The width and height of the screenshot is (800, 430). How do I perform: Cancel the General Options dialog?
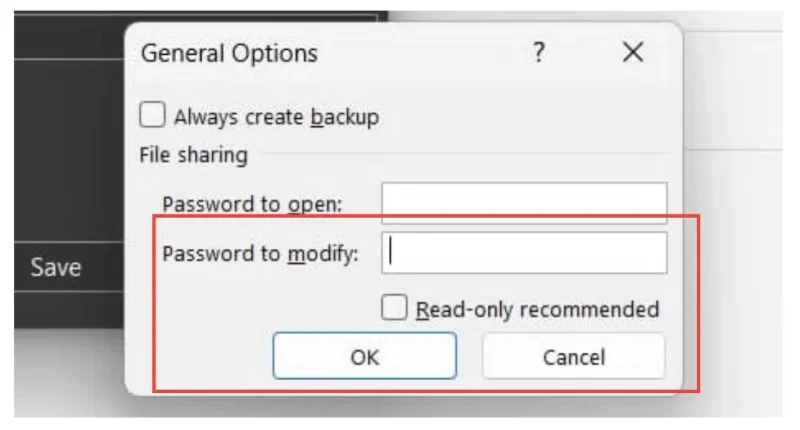point(573,357)
